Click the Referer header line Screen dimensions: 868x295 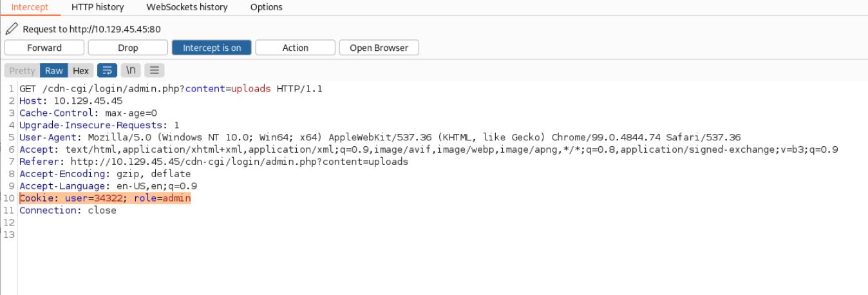[214, 162]
